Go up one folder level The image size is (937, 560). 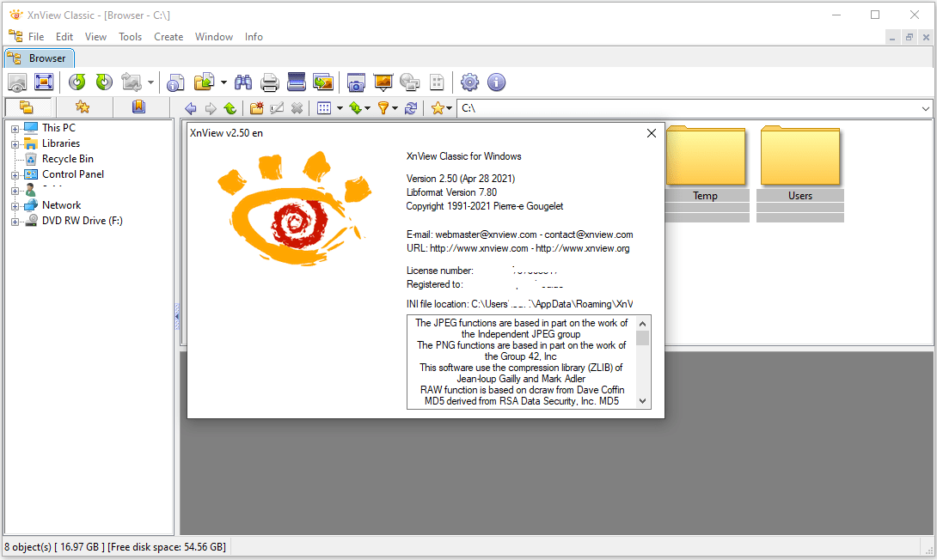[230, 108]
